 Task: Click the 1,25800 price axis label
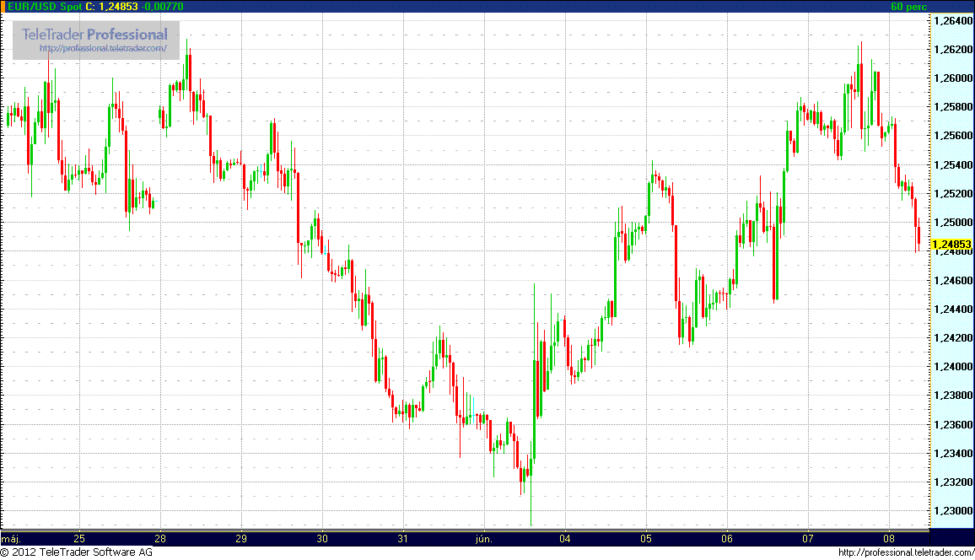[x=953, y=107]
